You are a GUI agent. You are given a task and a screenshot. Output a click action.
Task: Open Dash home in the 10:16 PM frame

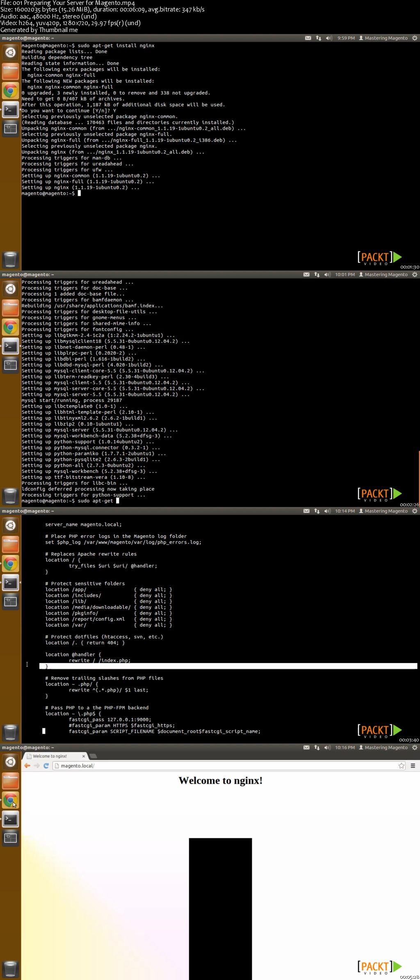(10, 762)
